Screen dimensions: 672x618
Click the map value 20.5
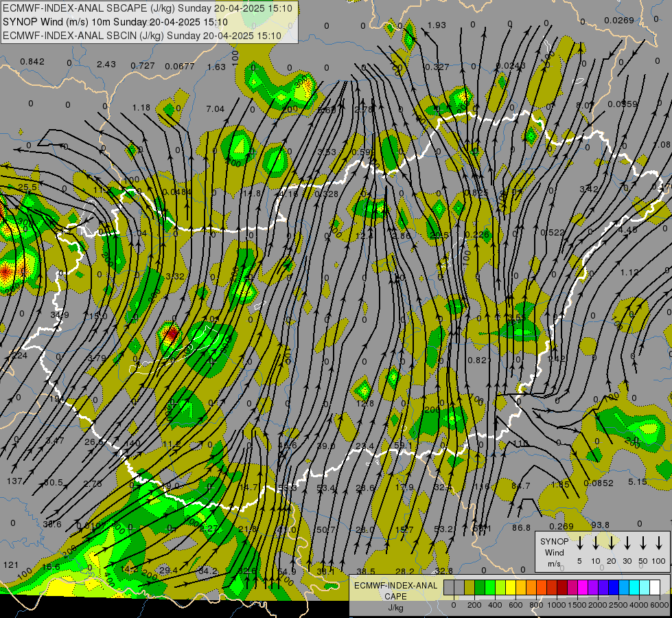point(439,236)
